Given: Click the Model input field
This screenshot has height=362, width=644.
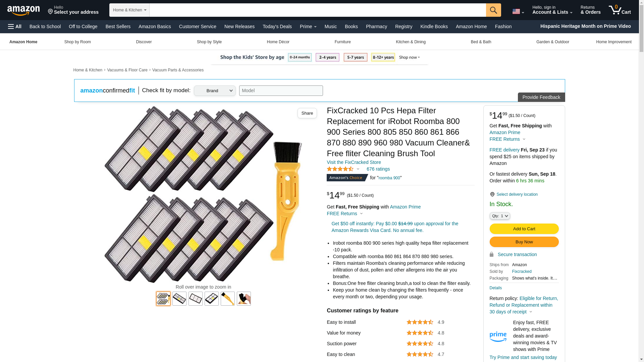Looking at the screenshot, I should (281, 90).
